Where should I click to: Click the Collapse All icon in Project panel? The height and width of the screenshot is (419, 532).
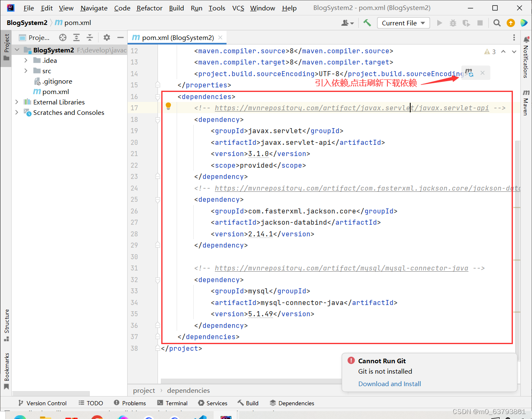click(90, 37)
